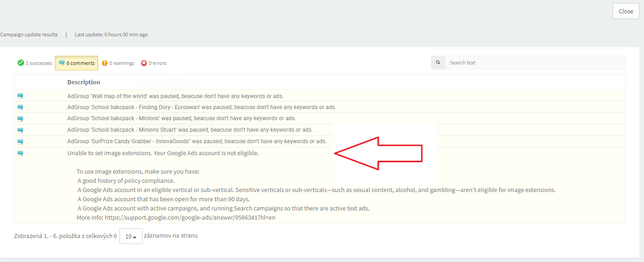The image size is (644, 262).
Task: Click comment icon for 'Wall map of the world' row
Action: point(20,96)
